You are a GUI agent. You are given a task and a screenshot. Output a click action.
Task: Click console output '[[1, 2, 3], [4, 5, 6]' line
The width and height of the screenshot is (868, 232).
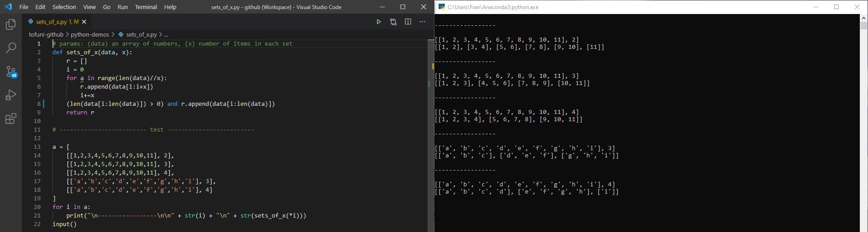click(512, 83)
